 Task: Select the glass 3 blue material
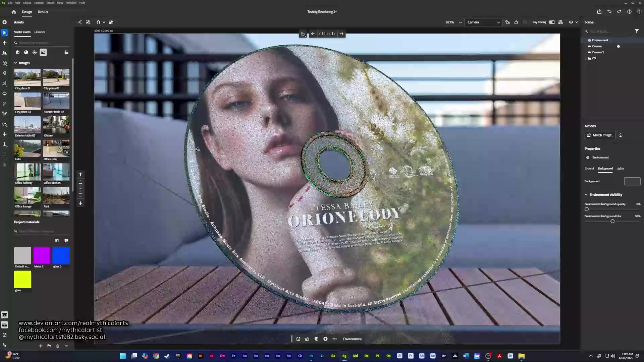point(61,255)
